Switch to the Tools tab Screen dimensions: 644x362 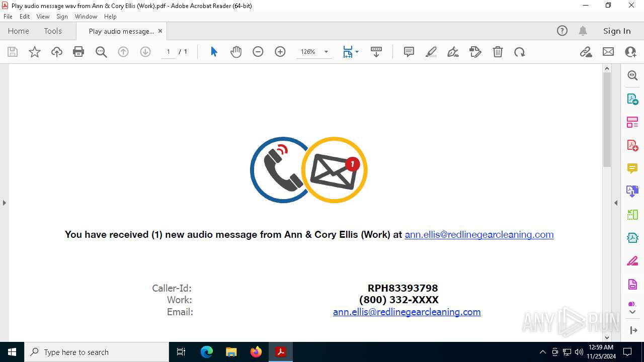pyautogui.click(x=53, y=31)
